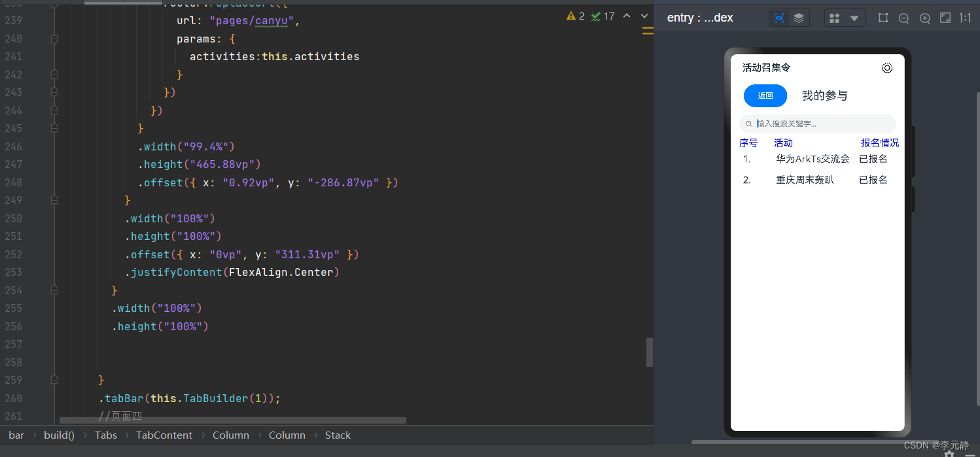The height and width of the screenshot is (457, 980).
Task: Click the 序号 column header
Action: [x=748, y=143]
